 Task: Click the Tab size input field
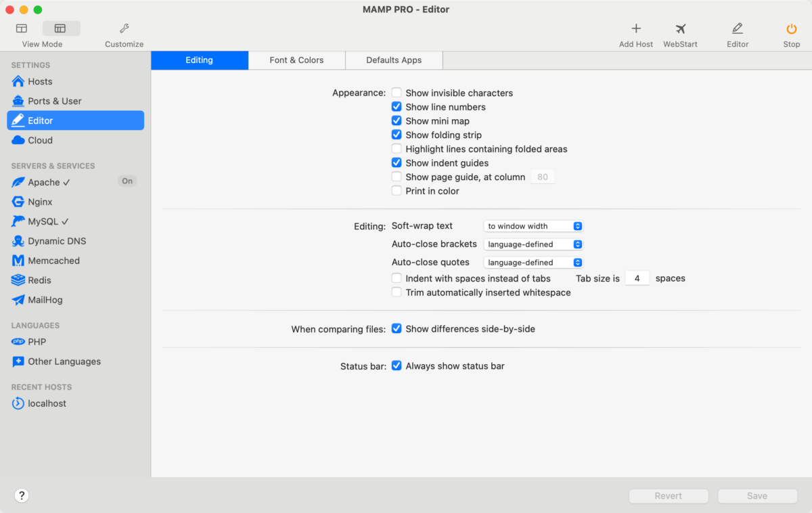[x=637, y=278]
